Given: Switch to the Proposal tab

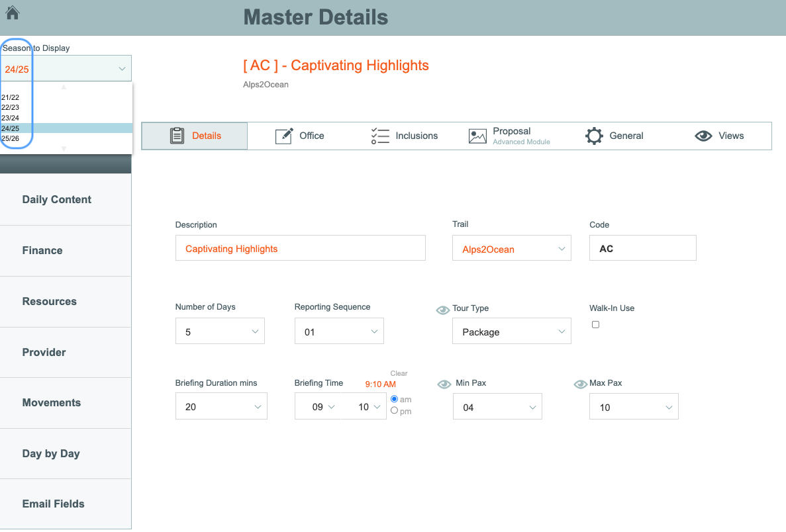Looking at the screenshot, I should [509, 136].
